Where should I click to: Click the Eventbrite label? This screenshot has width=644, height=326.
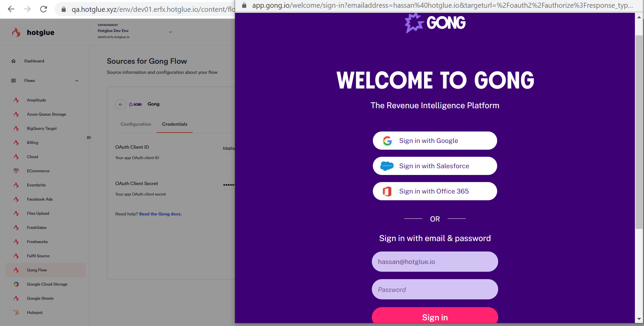pos(36,185)
